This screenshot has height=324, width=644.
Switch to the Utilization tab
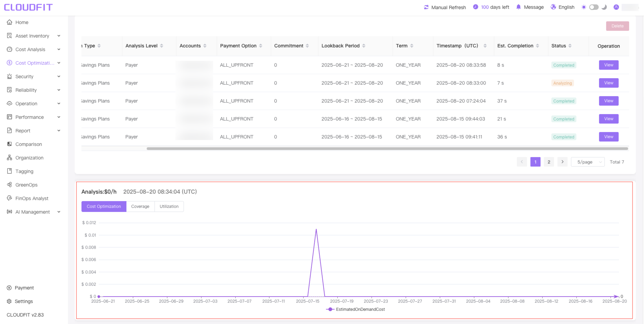(x=169, y=207)
